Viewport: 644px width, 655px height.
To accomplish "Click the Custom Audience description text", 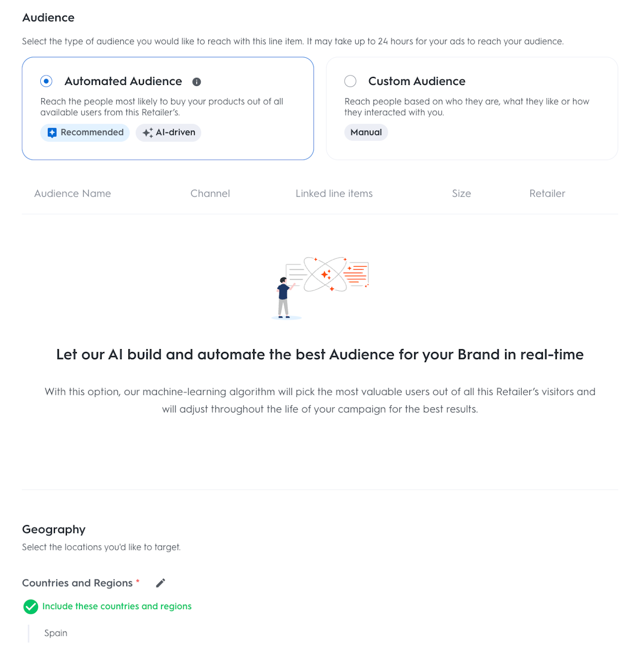I will coord(466,107).
